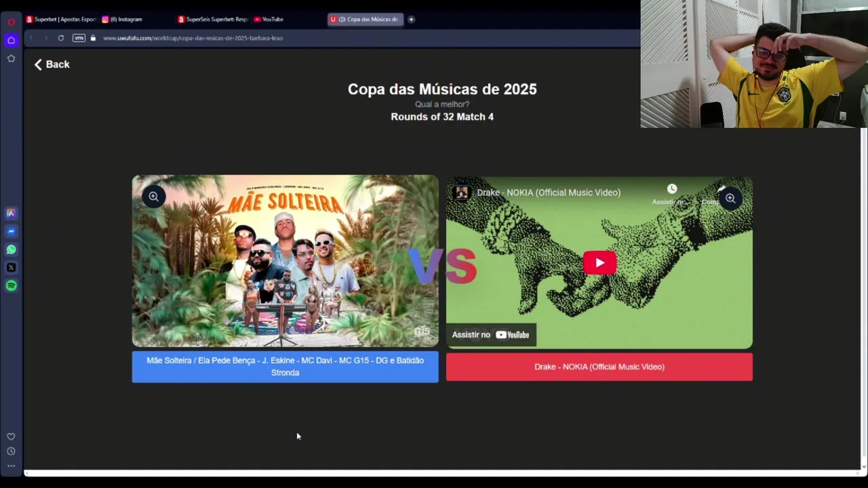Open sidebar setup three-dots menu

[x=11, y=466]
